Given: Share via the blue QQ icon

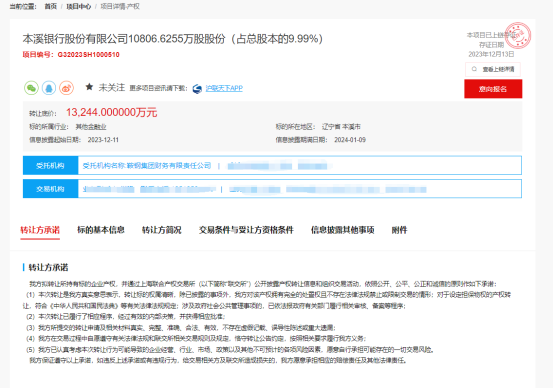Looking at the screenshot, I should click(x=49, y=88).
